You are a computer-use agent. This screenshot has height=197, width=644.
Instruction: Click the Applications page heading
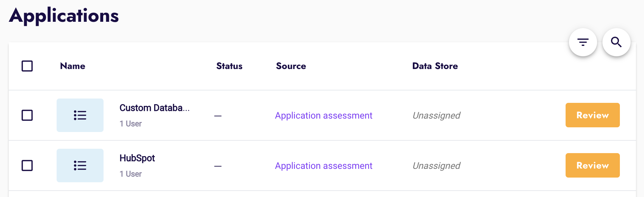pos(64,16)
